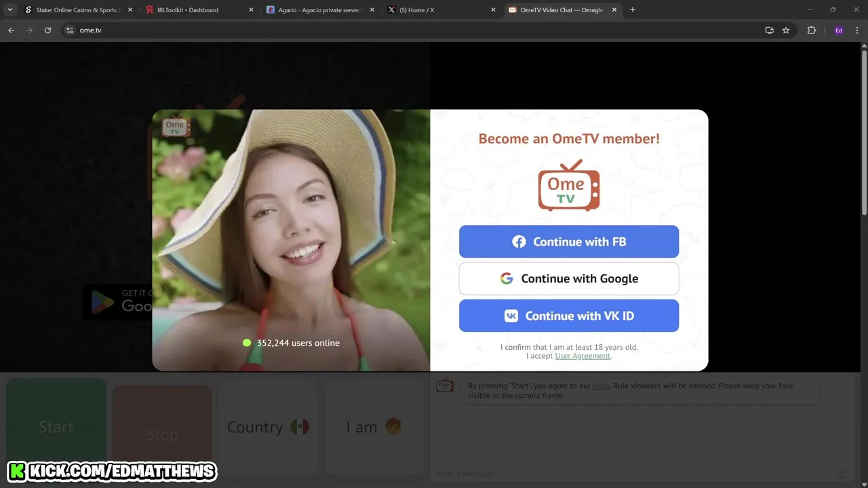The image size is (868, 488).
Task: Open the Chrome three-dot menu
Action: pyautogui.click(x=858, y=30)
